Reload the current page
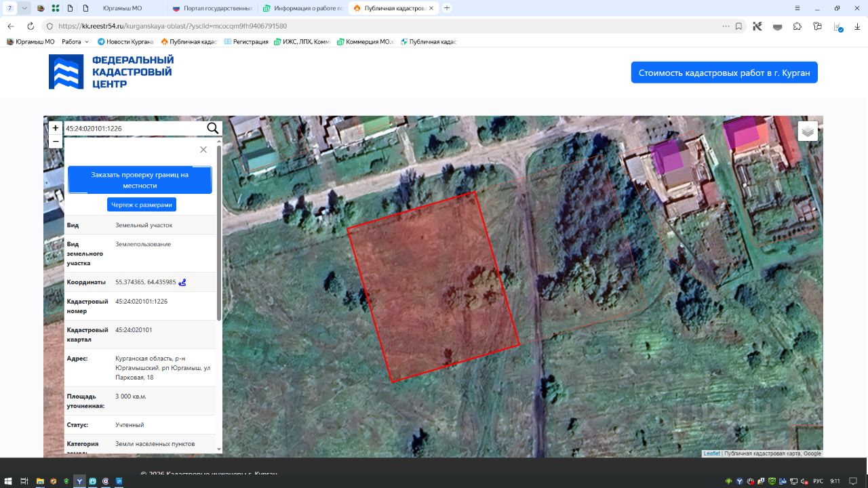Screen dimensions: 868x488 tap(31, 26)
